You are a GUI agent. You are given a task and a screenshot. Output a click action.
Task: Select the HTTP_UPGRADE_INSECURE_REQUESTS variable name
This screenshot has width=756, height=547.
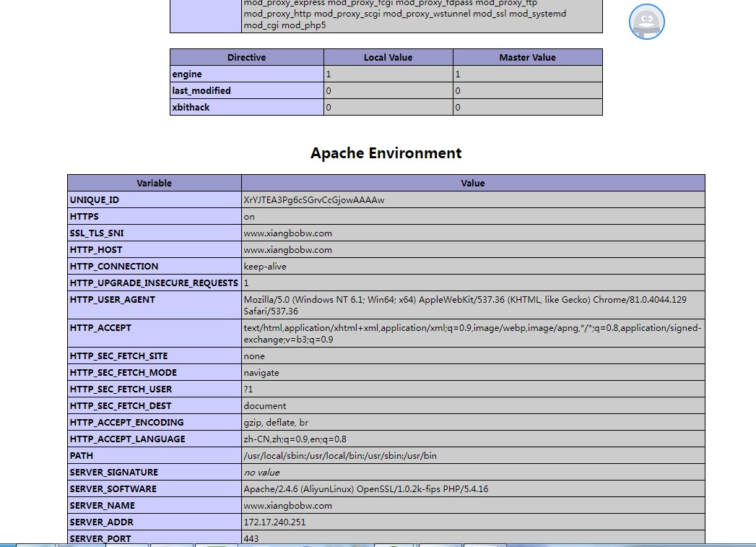[x=155, y=283]
